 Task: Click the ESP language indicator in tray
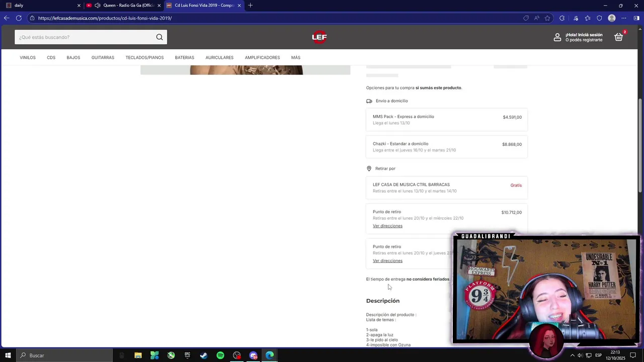click(x=598, y=355)
